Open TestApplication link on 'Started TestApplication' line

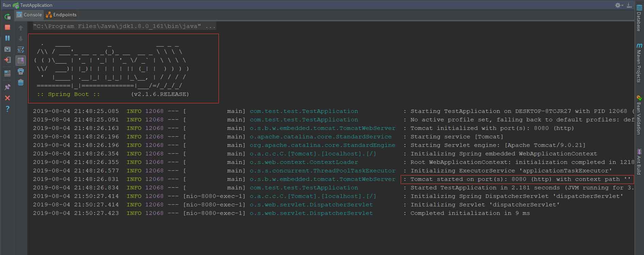(x=304, y=188)
